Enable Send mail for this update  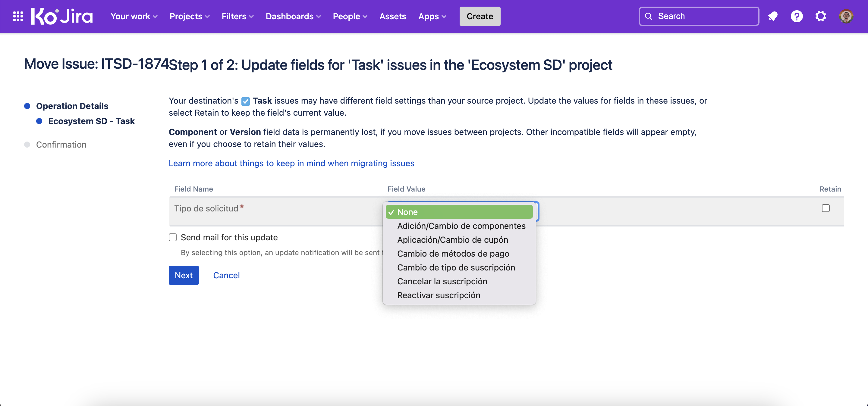pyautogui.click(x=173, y=237)
